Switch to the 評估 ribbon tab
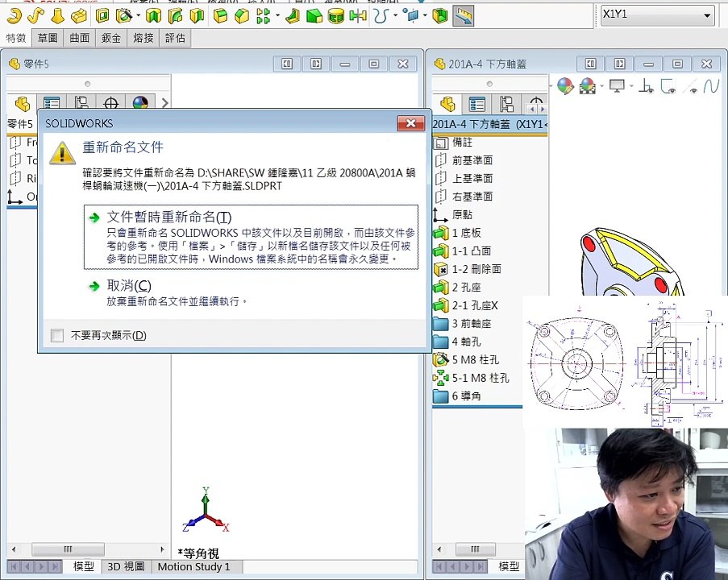The width and height of the screenshot is (728, 580). 175,38
